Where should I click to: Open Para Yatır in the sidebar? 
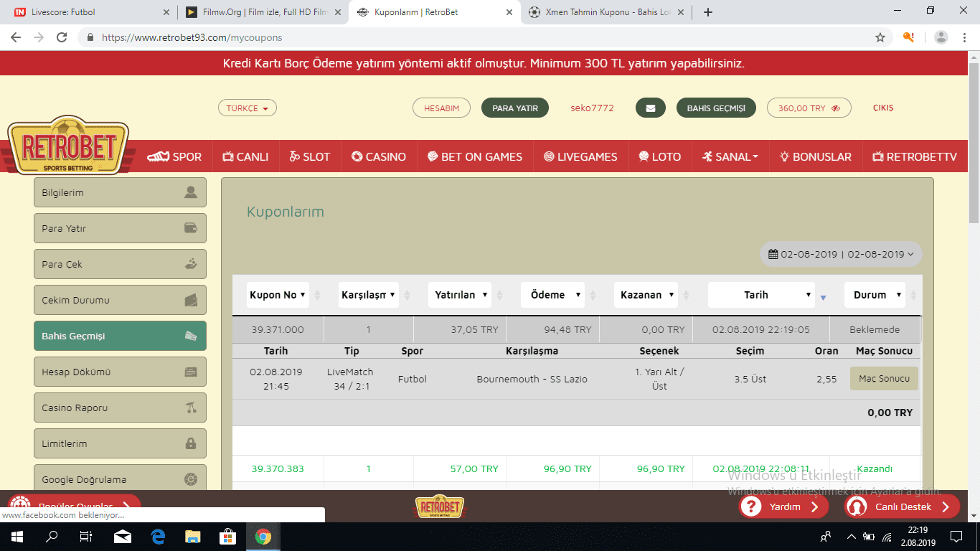[x=120, y=228]
